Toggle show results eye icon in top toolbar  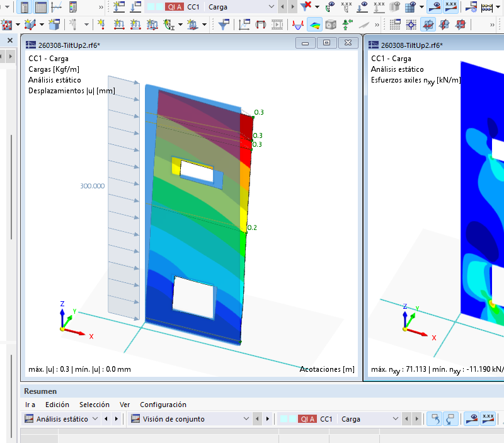435,7
